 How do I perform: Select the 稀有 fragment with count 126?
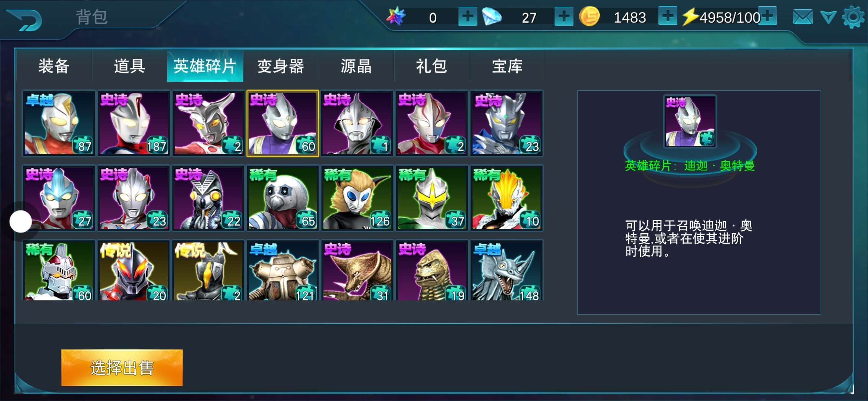click(x=357, y=198)
